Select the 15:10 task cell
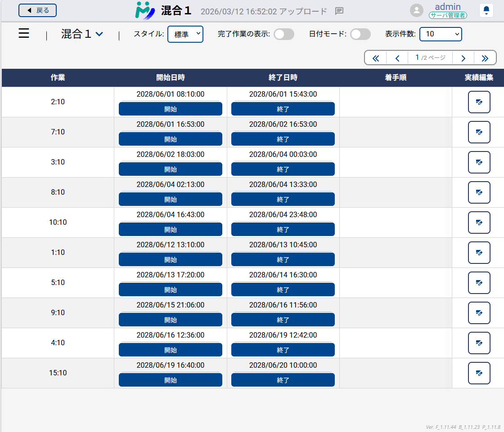This screenshot has height=432, width=504. pos(58,373)
